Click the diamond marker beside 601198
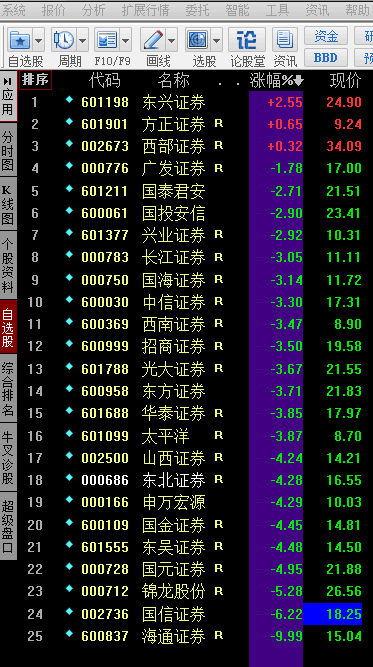The height and width of the screenshot is (667, 373). 69,100
